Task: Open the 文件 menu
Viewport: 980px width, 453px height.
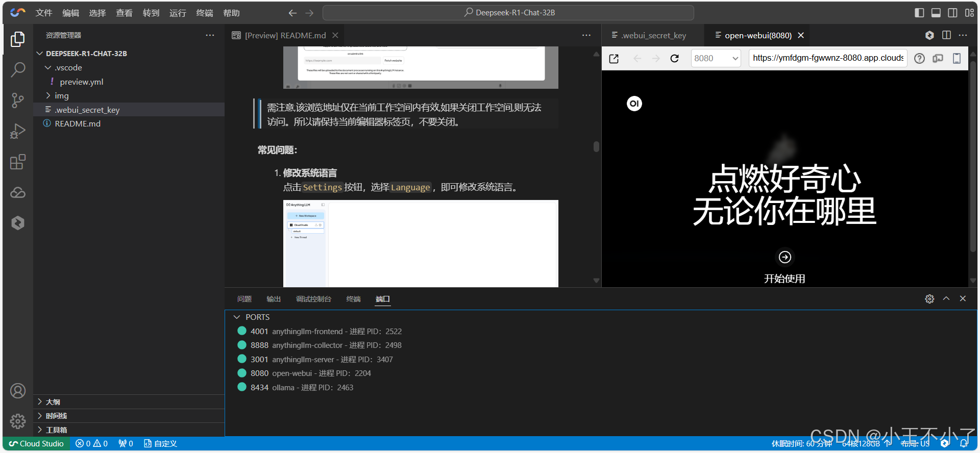Action: pyautogui.click(x=44, y=13)
